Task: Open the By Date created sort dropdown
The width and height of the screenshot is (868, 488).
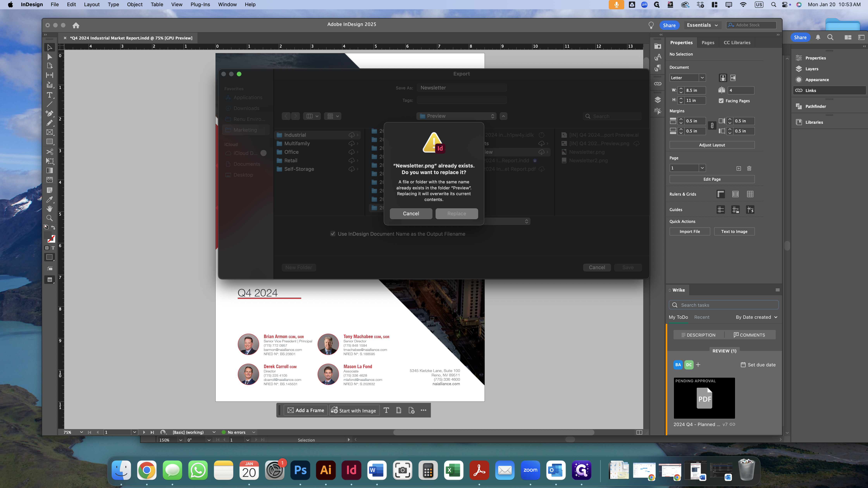Action: pyautogui.click(x=756, y=317)
